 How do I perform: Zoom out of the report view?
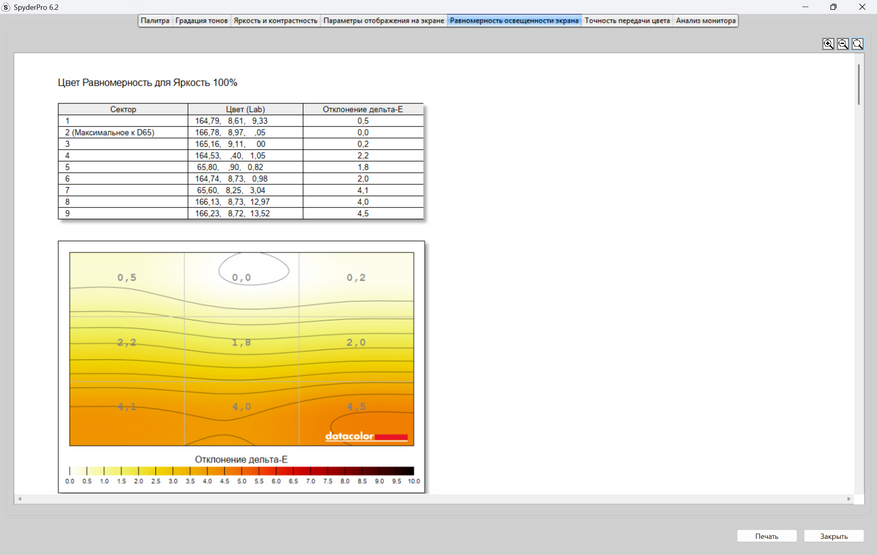pos(843,44)
